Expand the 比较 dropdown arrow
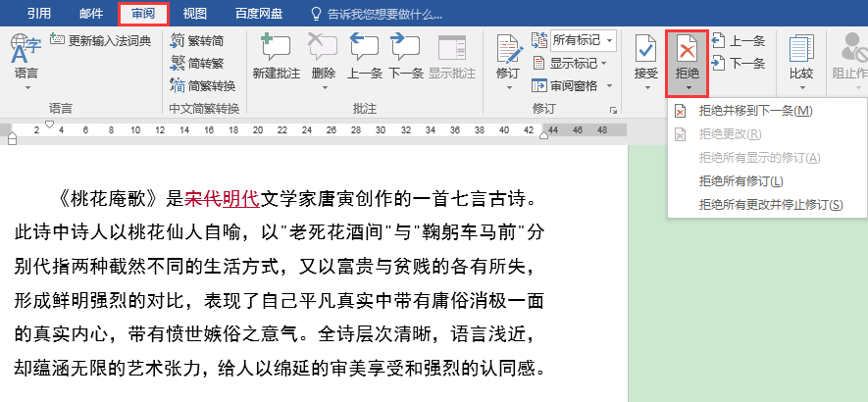Viewport: 868px width, 402px height. coord(801,88)
